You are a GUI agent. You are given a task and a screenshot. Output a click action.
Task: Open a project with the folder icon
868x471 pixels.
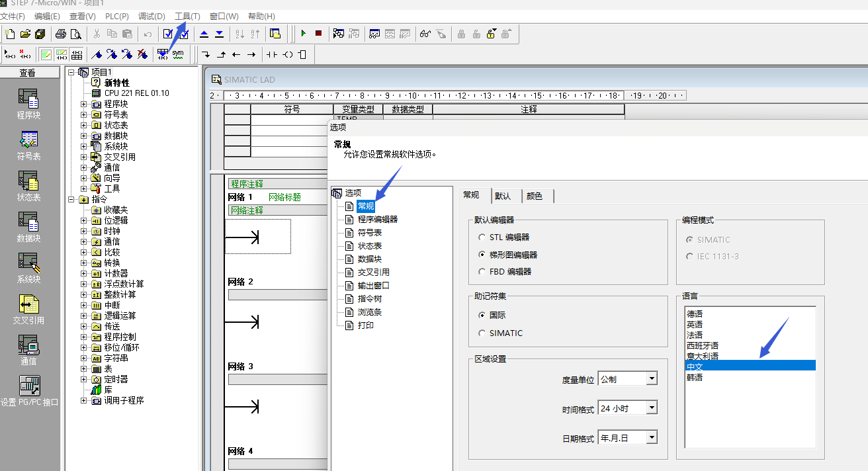[25, 34]
